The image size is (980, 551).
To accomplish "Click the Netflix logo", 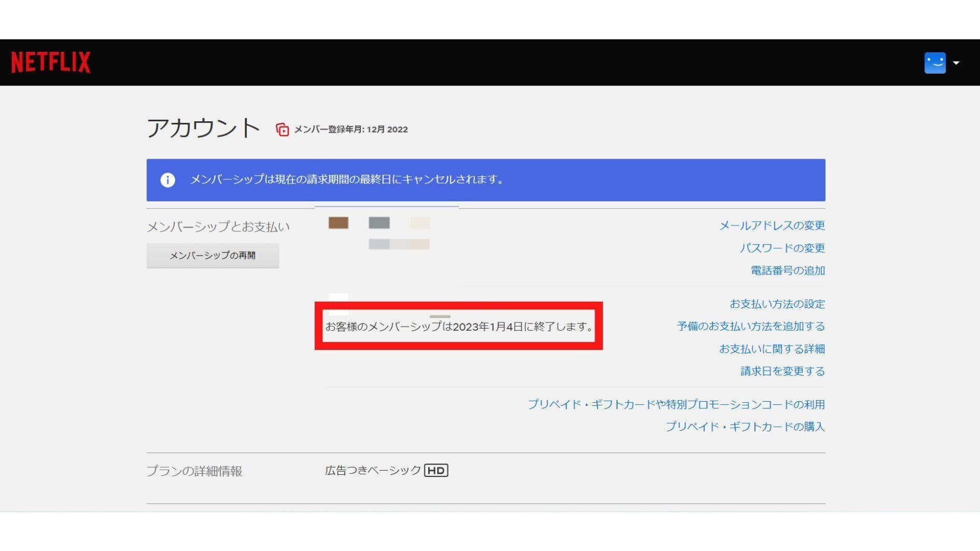I will pos(51,62).
